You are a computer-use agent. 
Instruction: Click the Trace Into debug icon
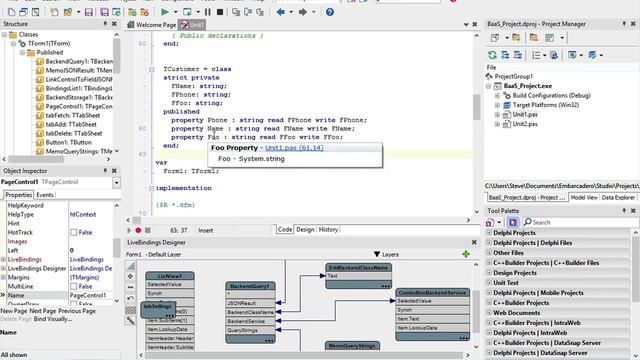(236, 12)
